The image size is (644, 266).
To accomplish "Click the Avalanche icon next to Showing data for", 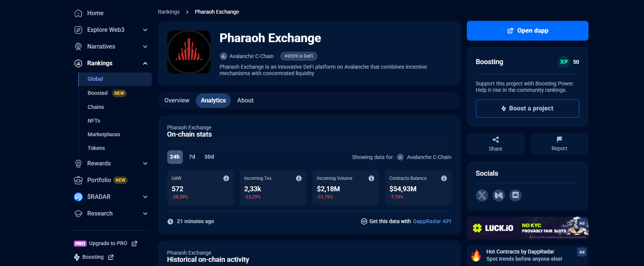I will (x=400, y=157).
